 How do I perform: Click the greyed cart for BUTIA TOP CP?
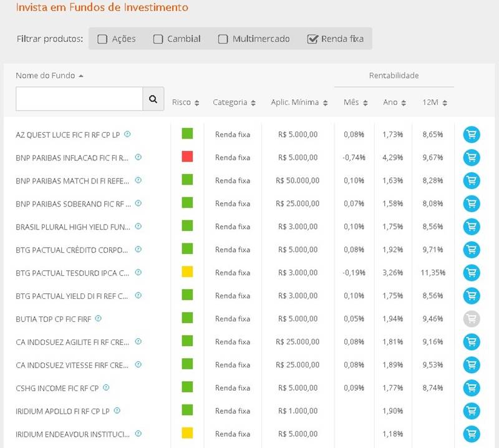472,319
